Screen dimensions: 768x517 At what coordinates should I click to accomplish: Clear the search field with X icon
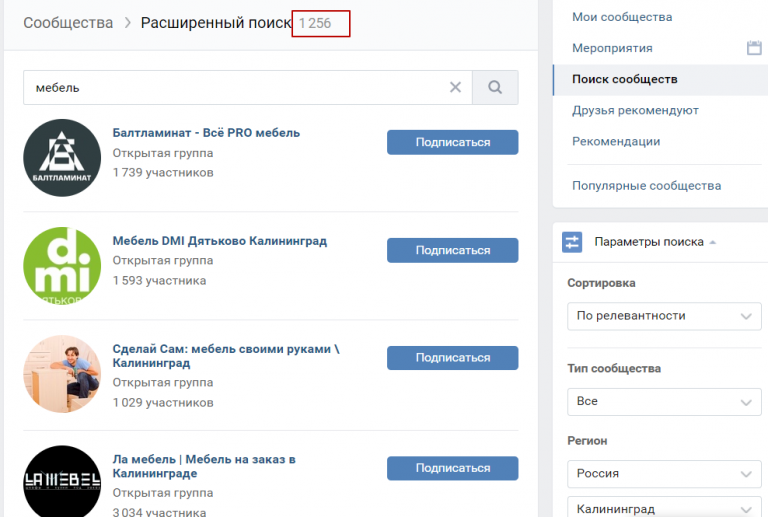(x=455, y=87)
